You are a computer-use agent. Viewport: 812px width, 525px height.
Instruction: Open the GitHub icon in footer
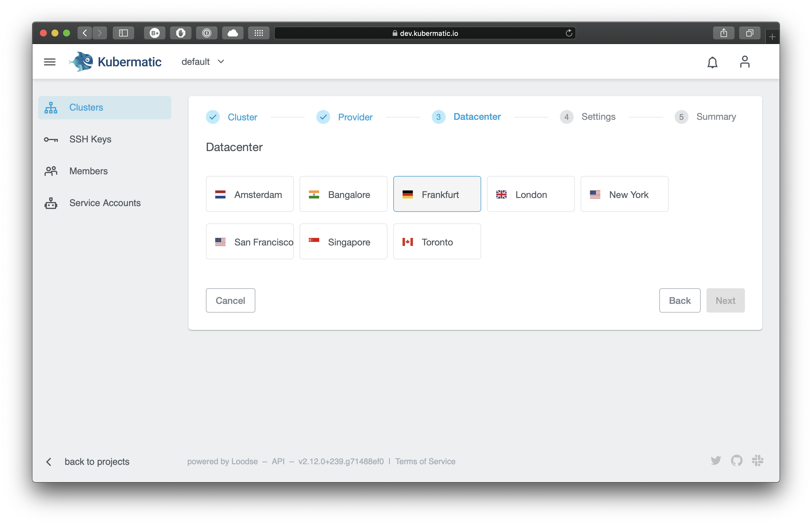pos(737,460)
